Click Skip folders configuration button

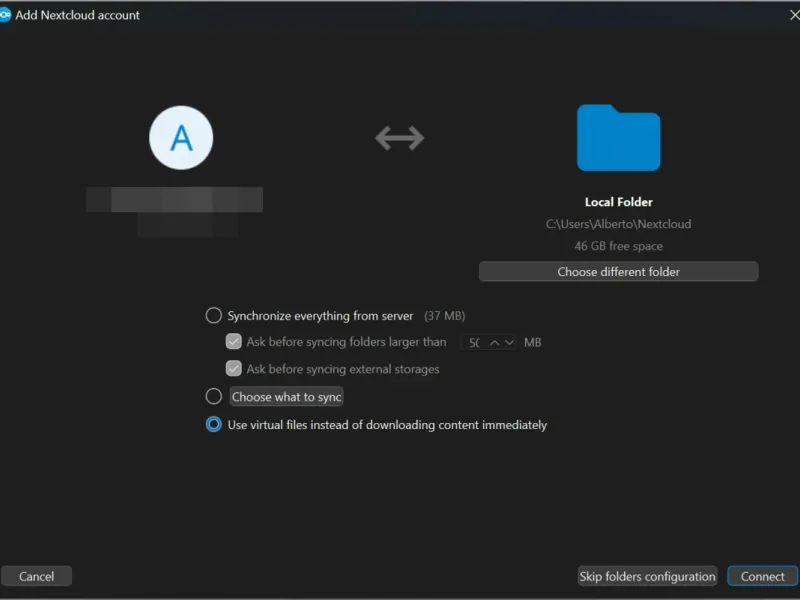point(647,577)
